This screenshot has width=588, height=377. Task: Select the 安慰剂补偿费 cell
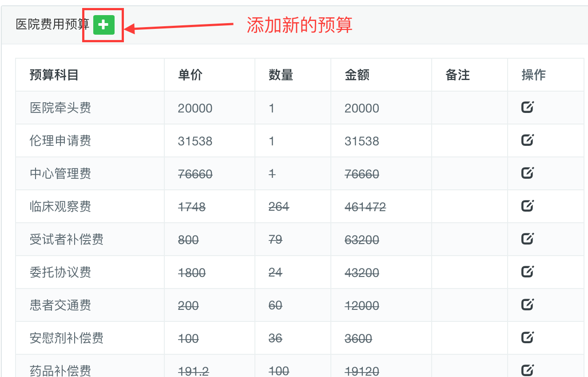pos(90,338)
